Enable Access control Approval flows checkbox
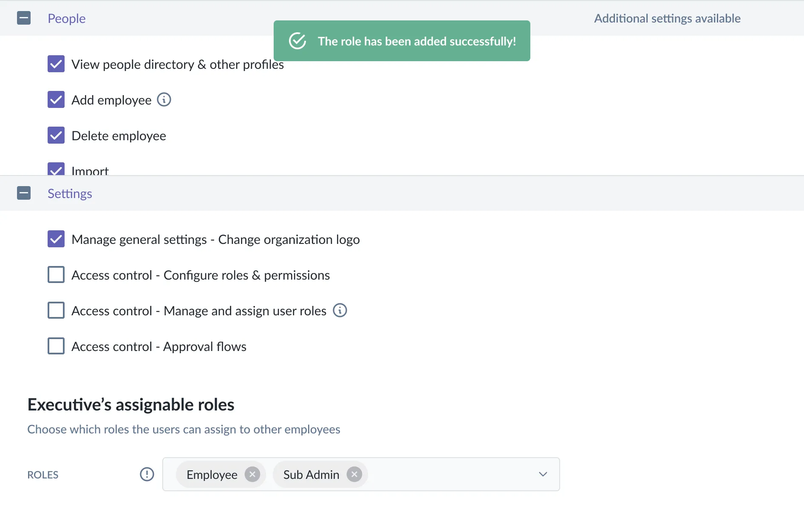Viewport: 804px width, 532px height. [x=56, y=346]
